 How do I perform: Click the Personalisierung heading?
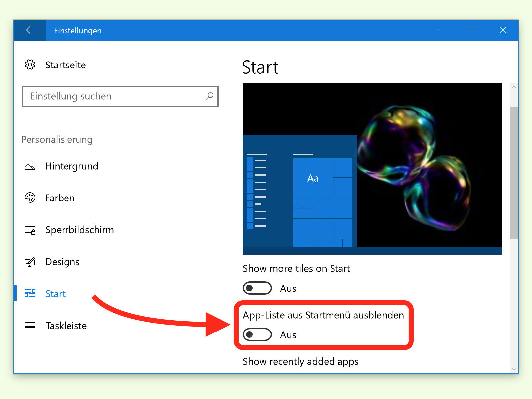(57, 140)
